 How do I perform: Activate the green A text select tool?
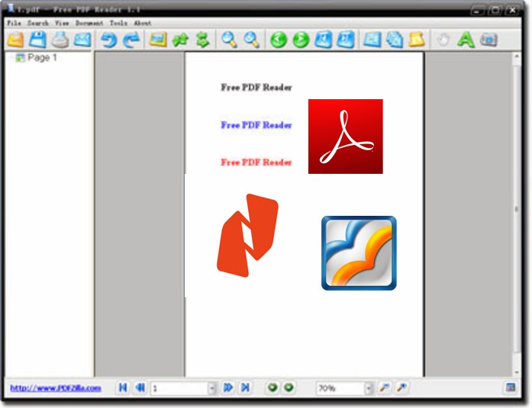pos(466,40)
